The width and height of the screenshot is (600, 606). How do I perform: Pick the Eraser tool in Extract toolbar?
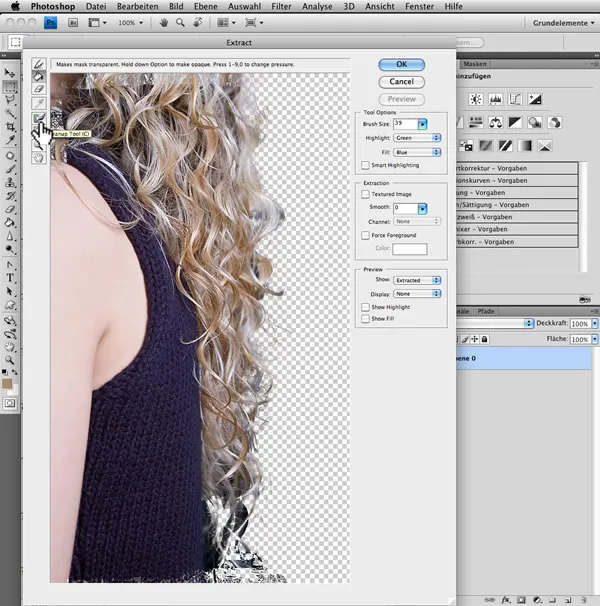tap(39, 89)
